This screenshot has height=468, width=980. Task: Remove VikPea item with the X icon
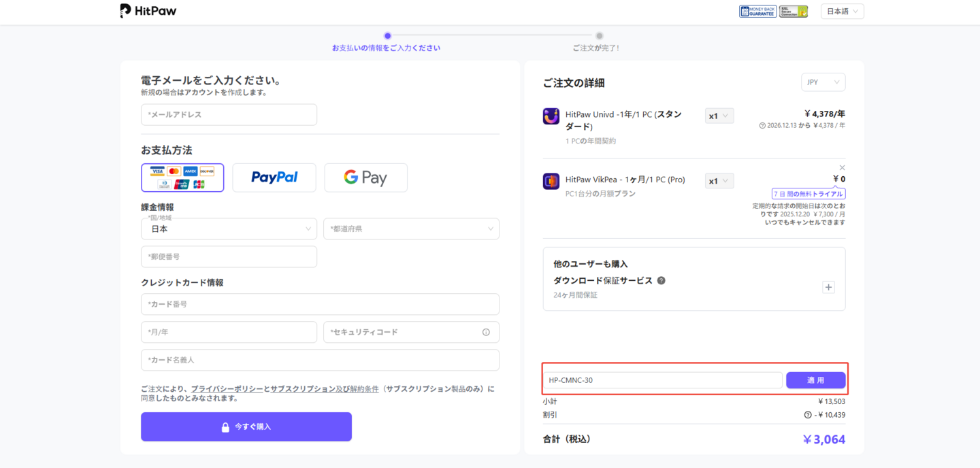(842, 167)
